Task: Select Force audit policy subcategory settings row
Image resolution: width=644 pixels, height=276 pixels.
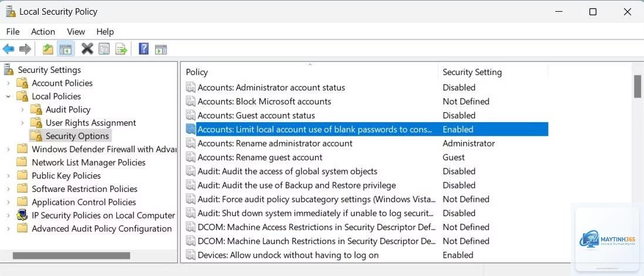Action: [367, 199]
